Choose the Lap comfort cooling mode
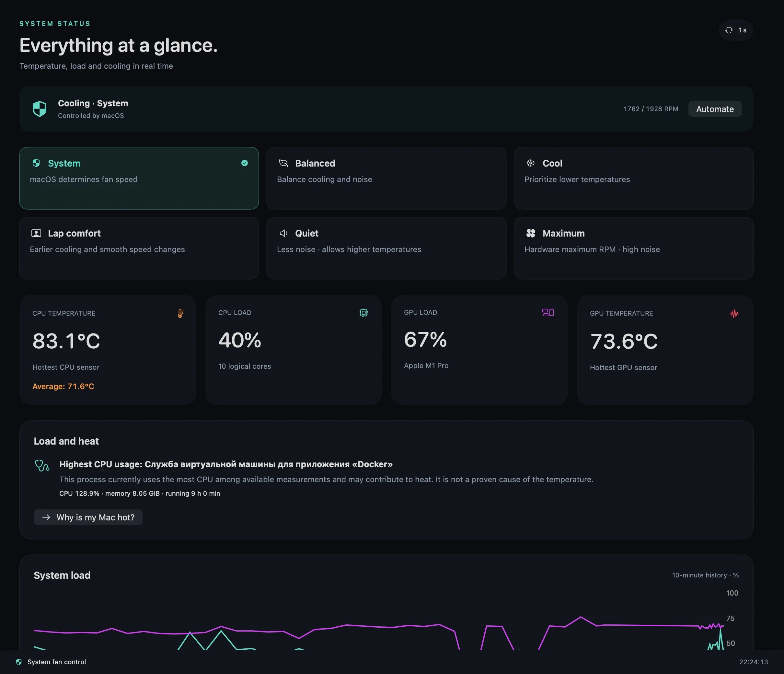784x674 pixels. coord(139,248)
